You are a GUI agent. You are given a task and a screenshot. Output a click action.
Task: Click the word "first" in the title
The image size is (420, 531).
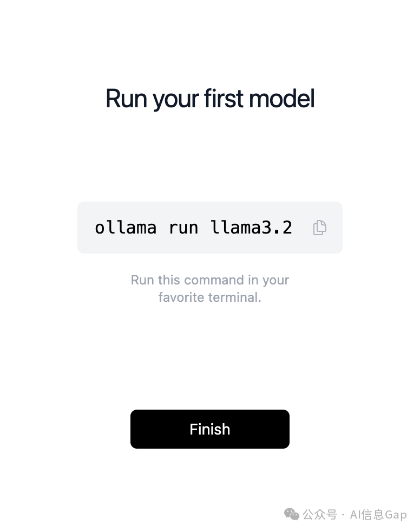[224, 99]
